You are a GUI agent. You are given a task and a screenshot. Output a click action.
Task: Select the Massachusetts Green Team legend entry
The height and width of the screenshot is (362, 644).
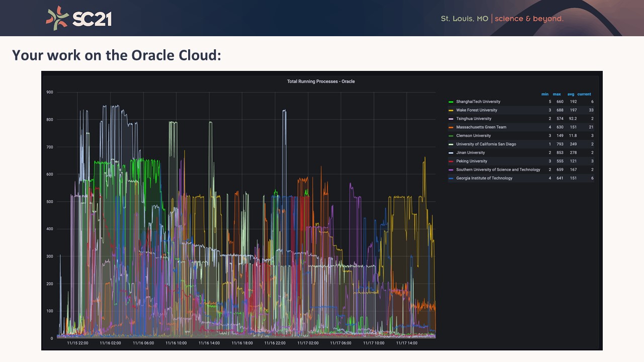tap(481, 127)
